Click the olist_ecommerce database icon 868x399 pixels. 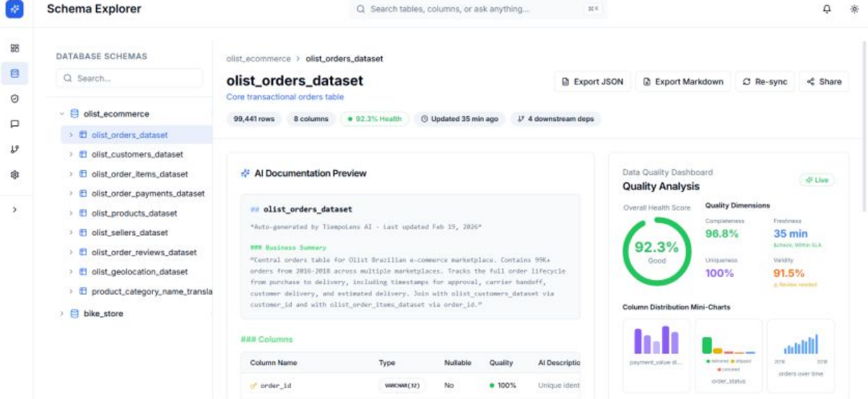(x=74, y=114)
